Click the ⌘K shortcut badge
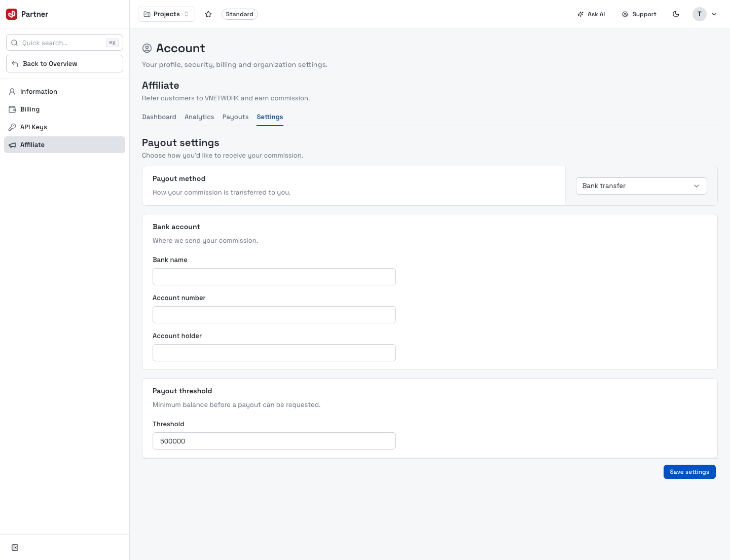This screenshot has height=560, width=730. point(112,43)
